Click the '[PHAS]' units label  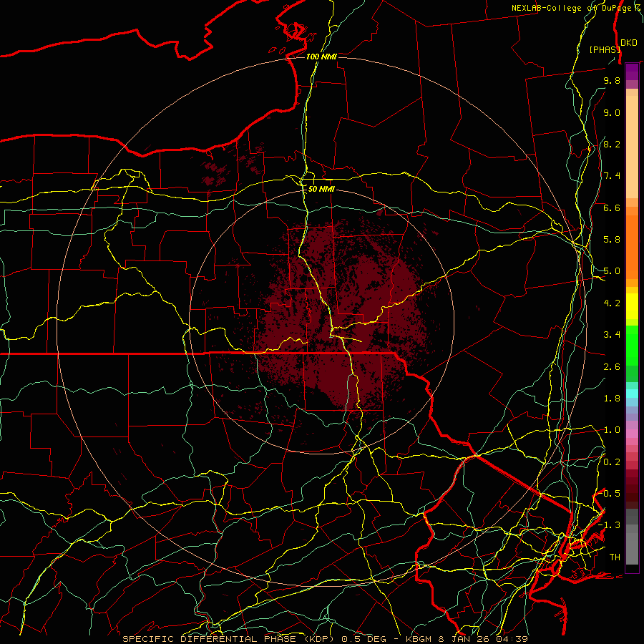pos(605,50)
